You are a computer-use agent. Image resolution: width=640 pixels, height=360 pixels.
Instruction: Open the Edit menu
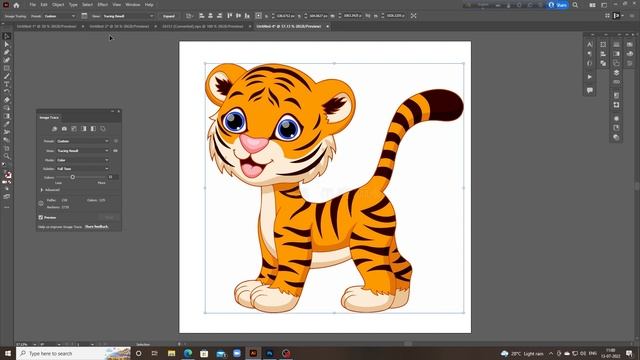tap(44, 5)
